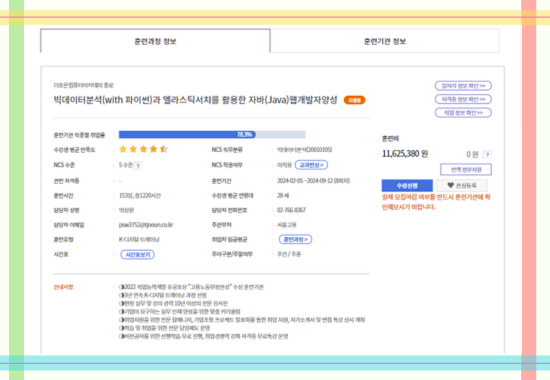Click the outlined button under 0 원
550x380 pixels.
coord(466,169)
